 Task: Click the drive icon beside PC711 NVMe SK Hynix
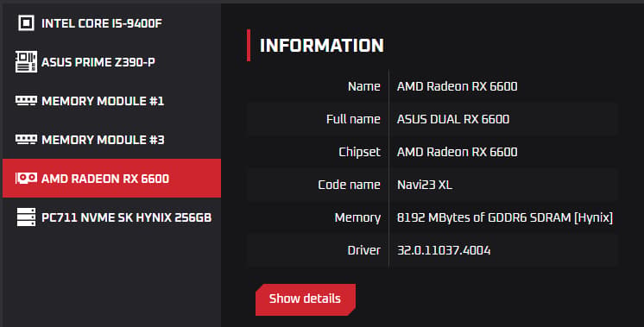(x=26, y=217)
